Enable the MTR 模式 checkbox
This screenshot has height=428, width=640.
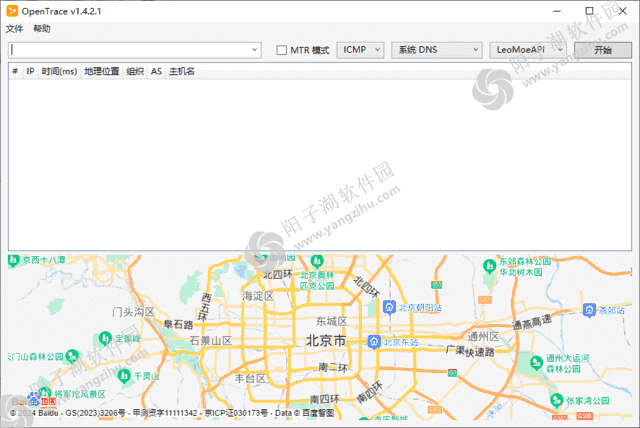click(281, 50)
